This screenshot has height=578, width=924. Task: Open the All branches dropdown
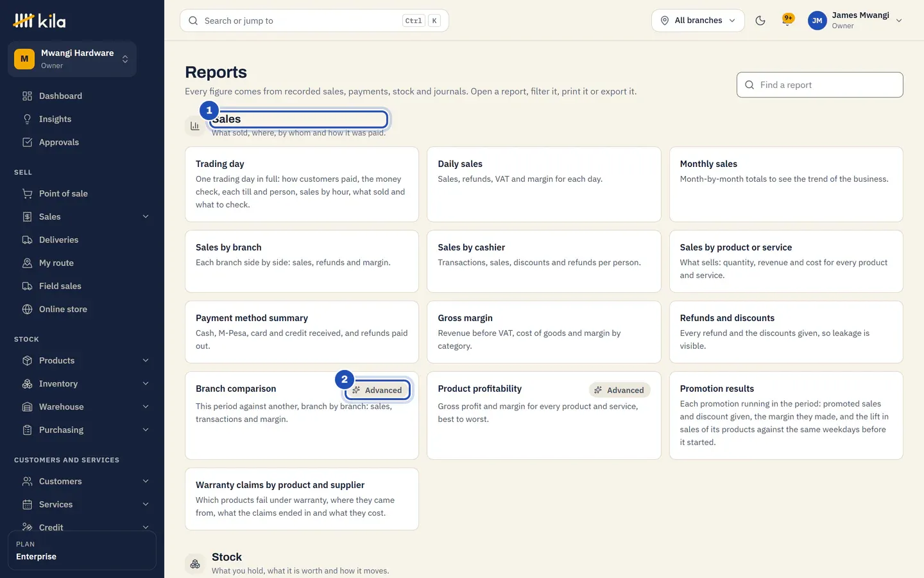[698, 21]
